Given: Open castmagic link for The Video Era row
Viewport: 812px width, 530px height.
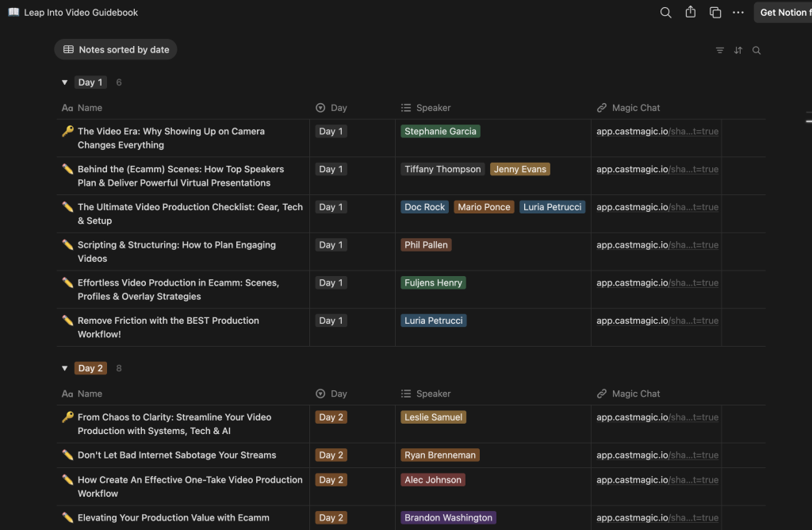Looking at the screenshot, I should pyautogui.click(x=657, y=131).
